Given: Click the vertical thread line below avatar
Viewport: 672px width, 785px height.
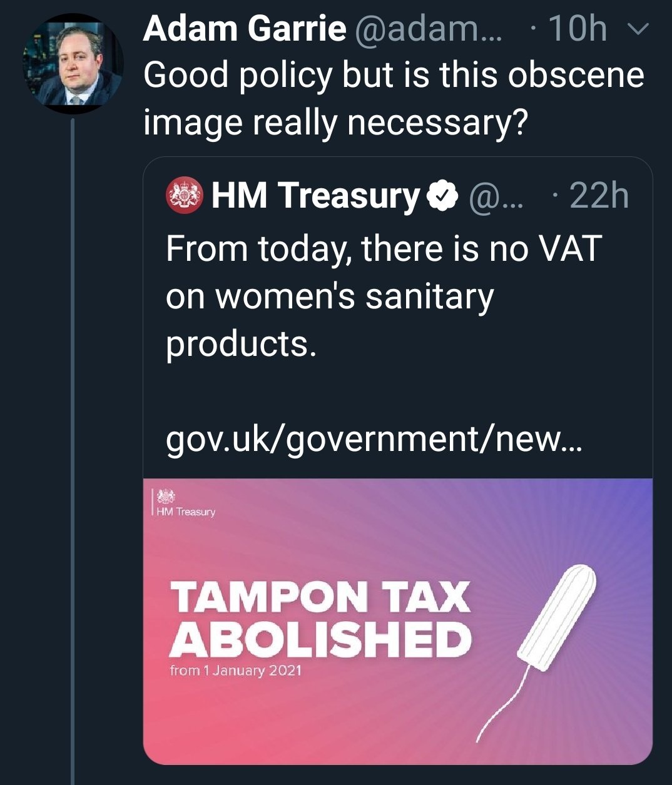Looking at the screenshot, I should point(73,438).
